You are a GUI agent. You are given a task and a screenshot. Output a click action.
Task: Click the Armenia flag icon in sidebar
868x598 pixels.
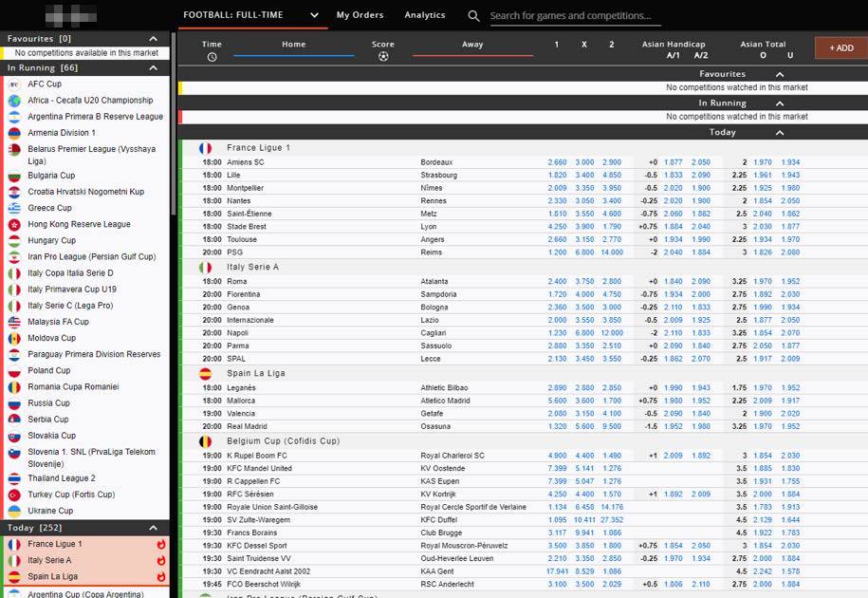tap(14, 133)
